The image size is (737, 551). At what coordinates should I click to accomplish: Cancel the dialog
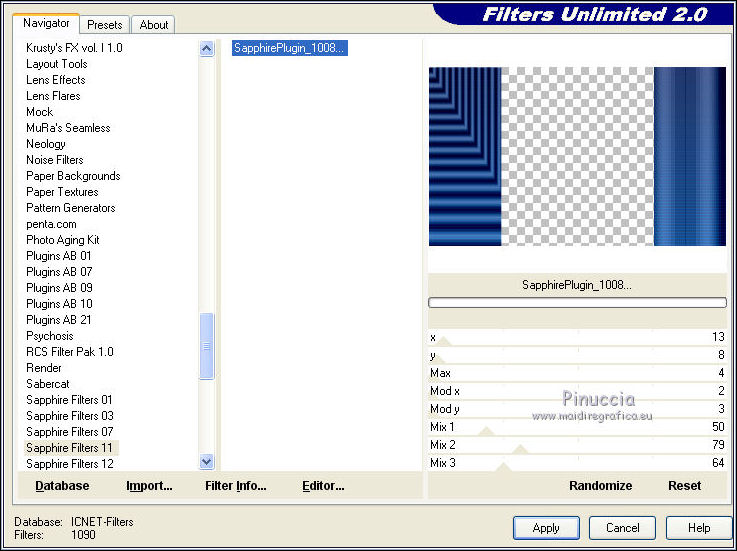pos(622,528)
